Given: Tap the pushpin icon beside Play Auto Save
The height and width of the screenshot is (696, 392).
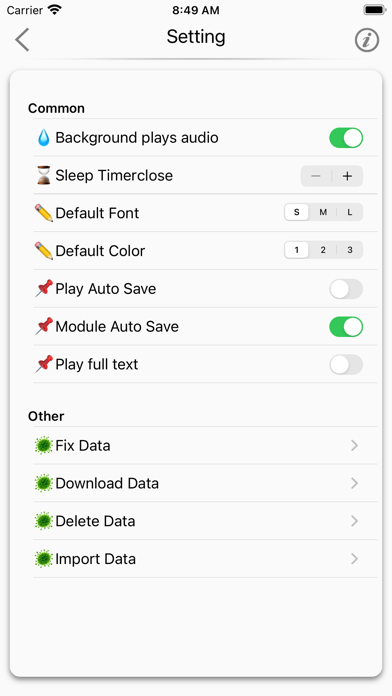Looking at the screenshot, I should point(44,289).
